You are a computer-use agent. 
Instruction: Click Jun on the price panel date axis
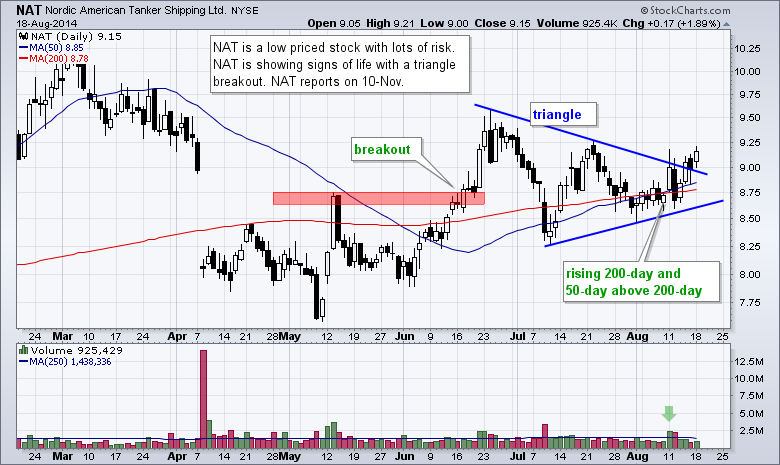pyautogui.click(x=404, y=336)
